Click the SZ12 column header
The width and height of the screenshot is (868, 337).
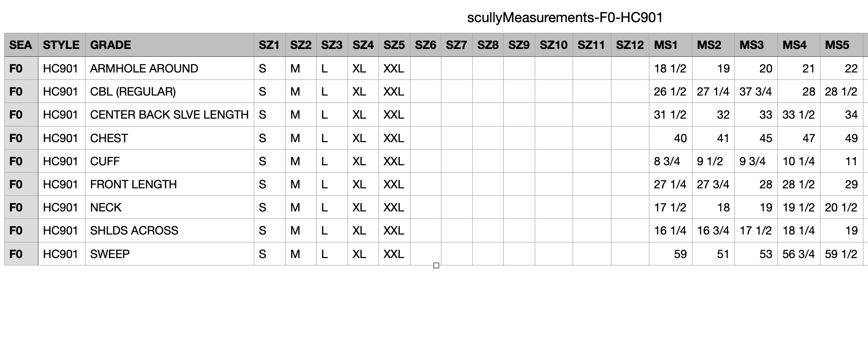[630, 45]
